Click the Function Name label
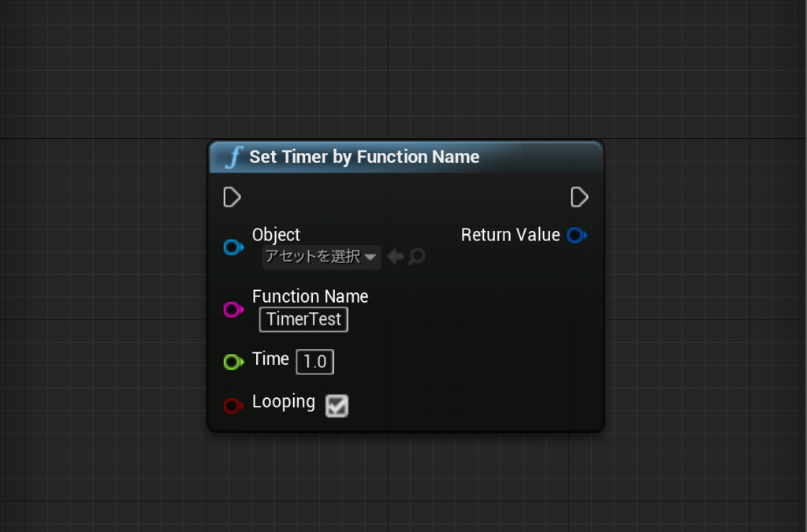 click(311, 296)
